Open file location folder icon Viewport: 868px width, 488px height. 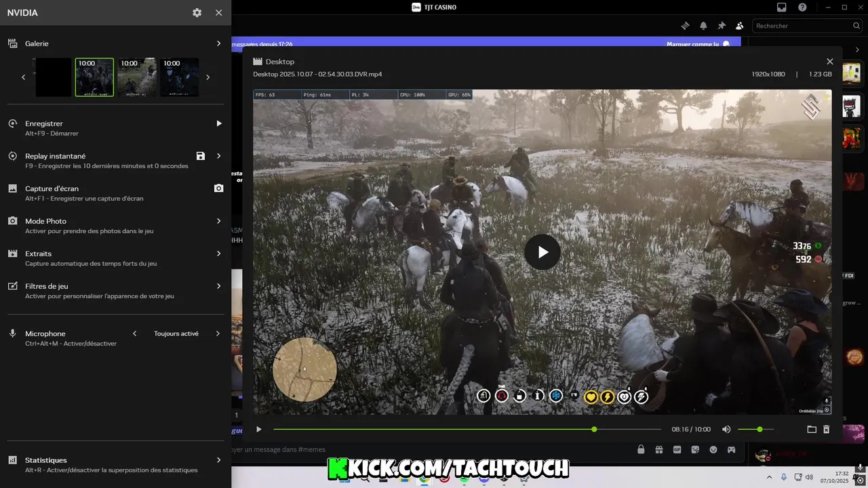pos(812,429)
